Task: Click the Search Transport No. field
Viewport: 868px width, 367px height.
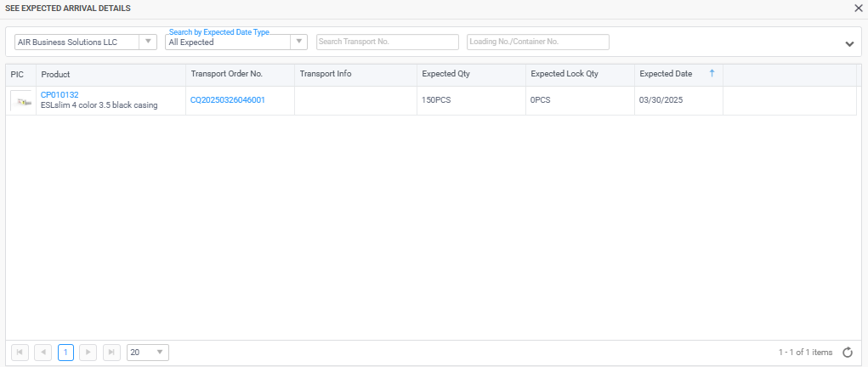Action: coord(387,42)
